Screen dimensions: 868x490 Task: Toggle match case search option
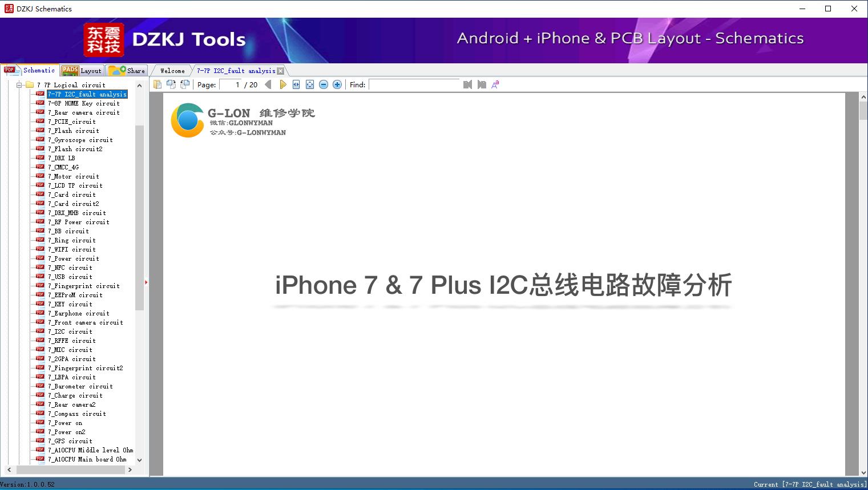tap(495, 84)
